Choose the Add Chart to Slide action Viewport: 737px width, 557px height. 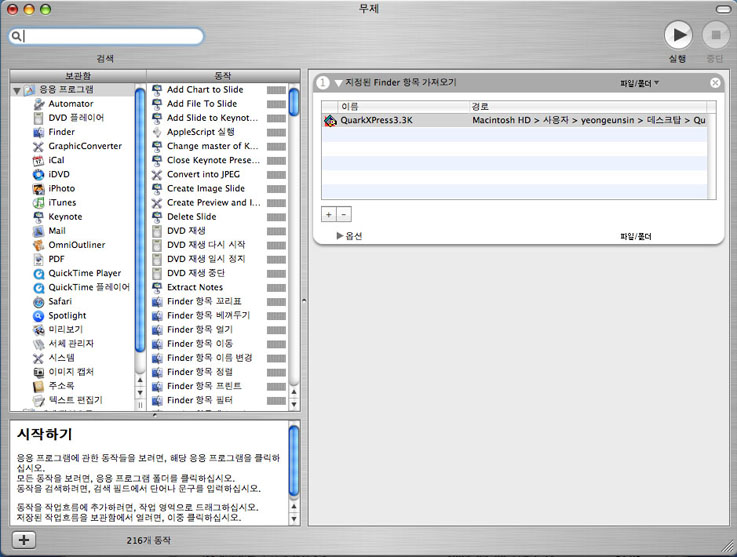[204, 90]
